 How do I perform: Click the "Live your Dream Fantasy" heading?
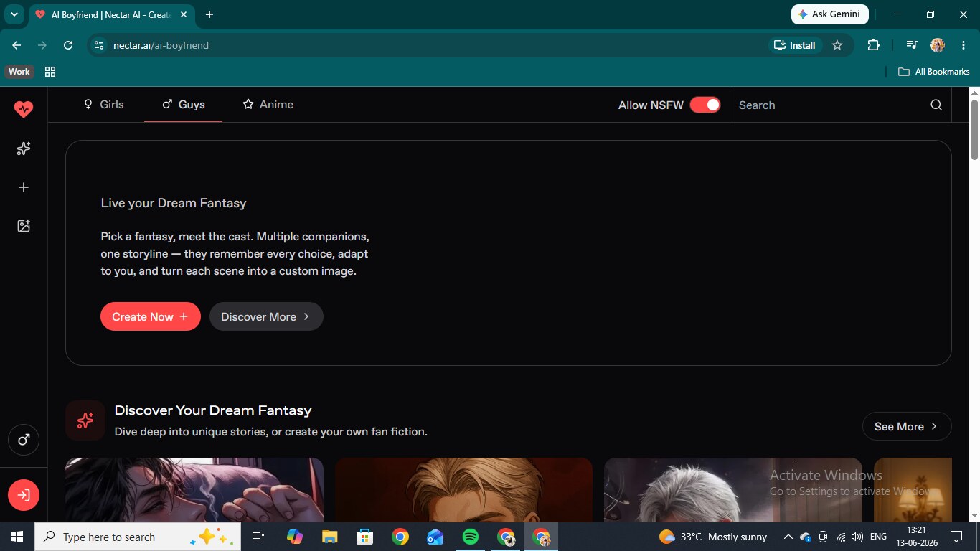[174, 203]
